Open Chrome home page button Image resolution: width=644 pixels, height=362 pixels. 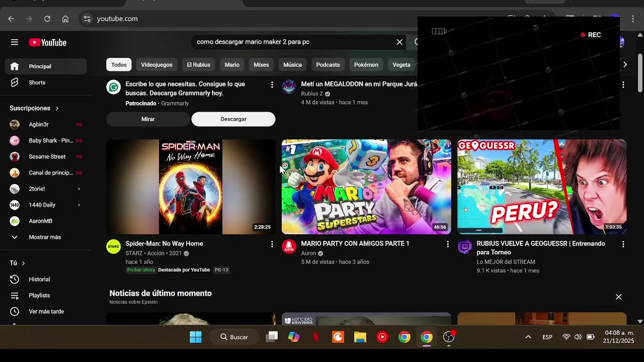tap(65, 19)
